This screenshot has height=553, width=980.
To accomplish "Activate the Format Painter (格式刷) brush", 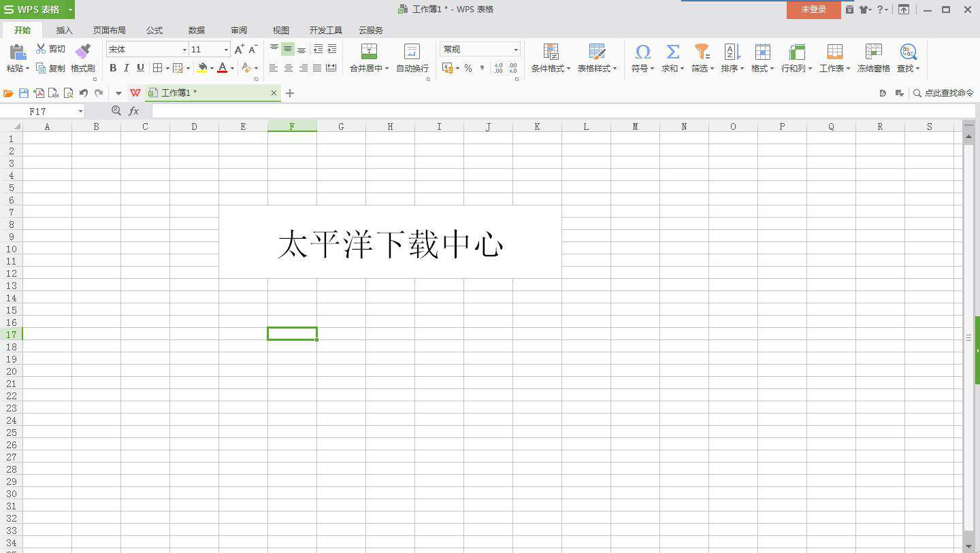I will 83,58.
